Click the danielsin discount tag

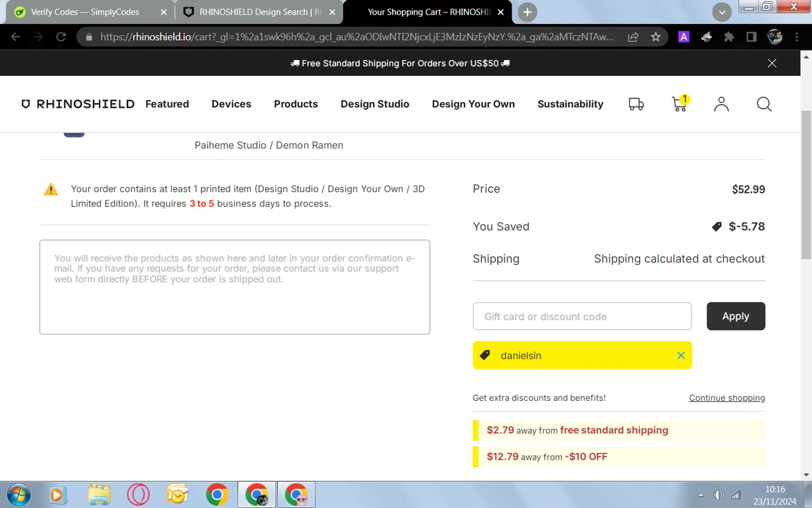tap(582, 355)
